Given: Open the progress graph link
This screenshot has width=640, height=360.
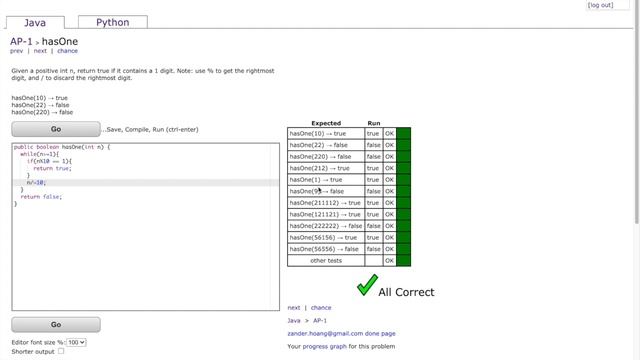Looking at the screenshot, I should point(324,347).
